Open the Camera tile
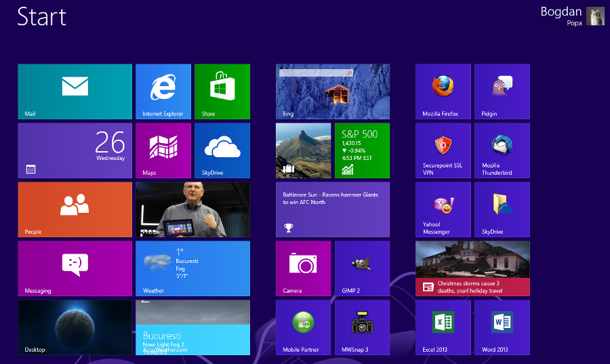The height and width of the screenshot is (364, 610). (303, 268)
